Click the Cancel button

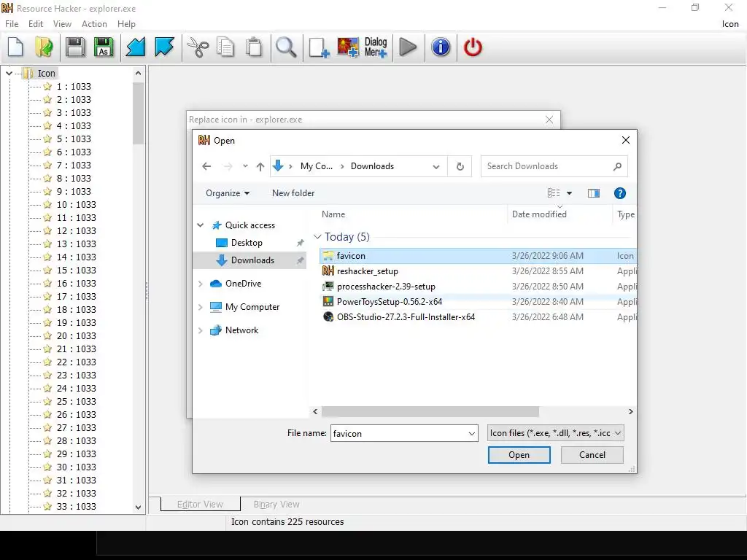(x=592, y=455)
